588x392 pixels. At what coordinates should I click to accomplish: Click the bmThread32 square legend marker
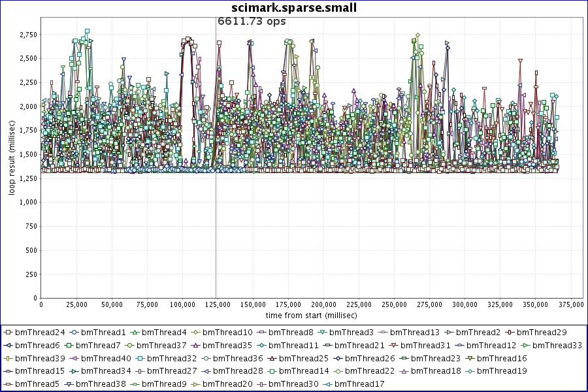[140, 359]
